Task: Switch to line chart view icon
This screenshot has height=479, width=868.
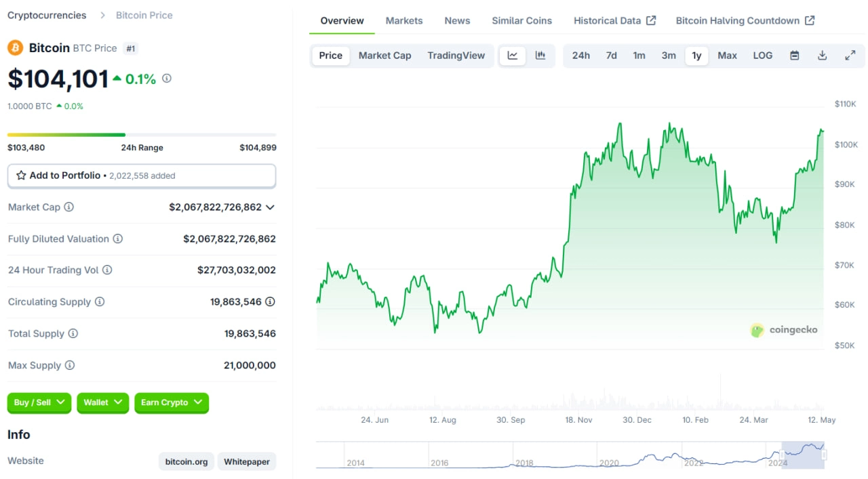Action: pos(513,56)
